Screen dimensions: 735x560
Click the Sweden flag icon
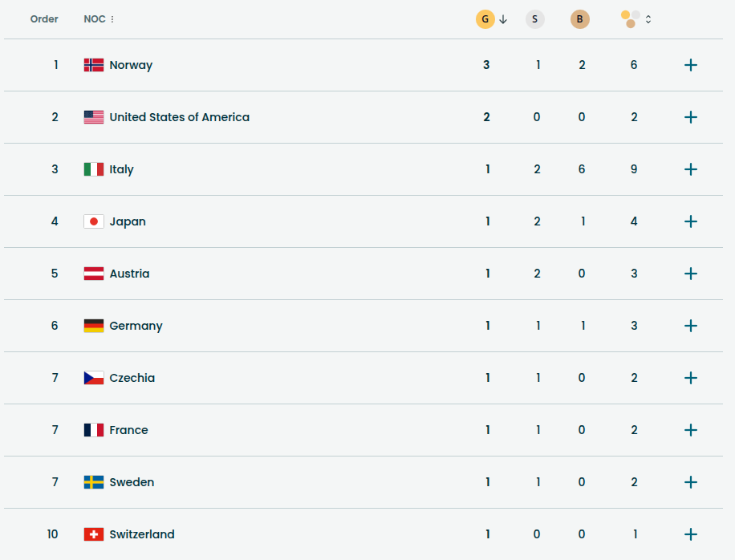point(94,482)
